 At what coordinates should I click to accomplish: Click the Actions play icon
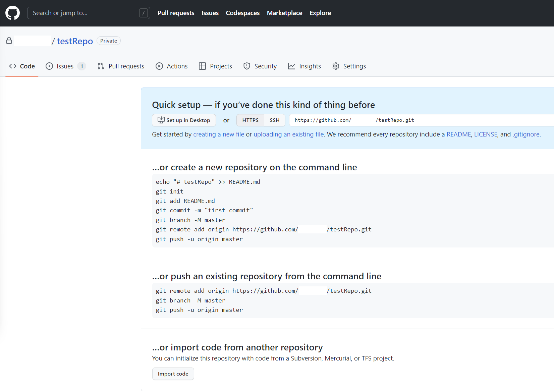click(x=159, y=66)
